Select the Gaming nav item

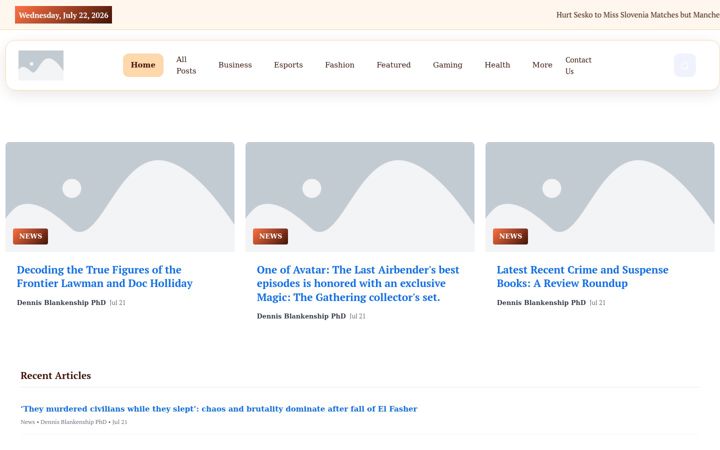(x=447, y=65)
